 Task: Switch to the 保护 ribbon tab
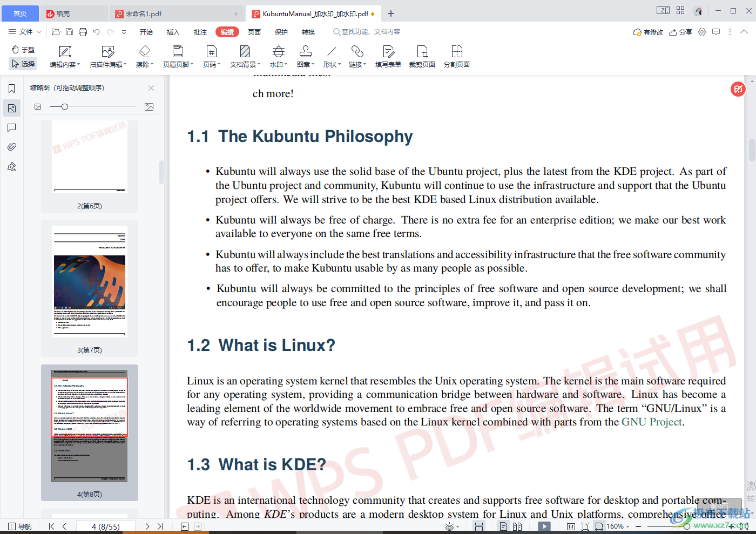[x=281, y=32]
